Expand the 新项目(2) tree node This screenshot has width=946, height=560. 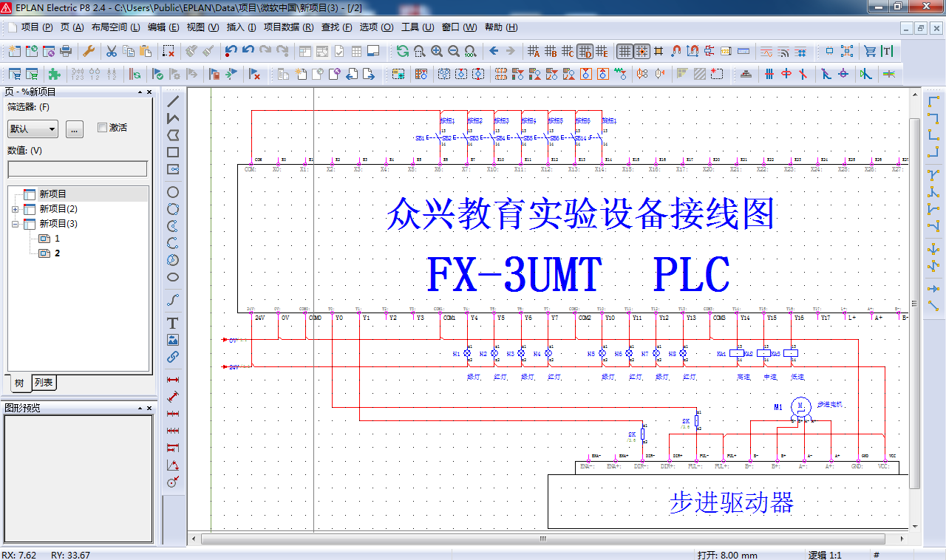pyautogui.click(x=16, y=209)
